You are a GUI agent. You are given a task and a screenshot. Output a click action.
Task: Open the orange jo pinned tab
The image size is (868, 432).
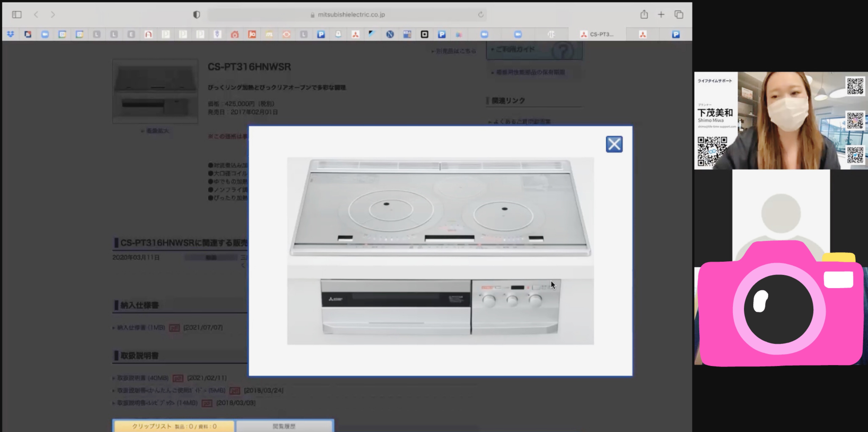coord(252,34)
